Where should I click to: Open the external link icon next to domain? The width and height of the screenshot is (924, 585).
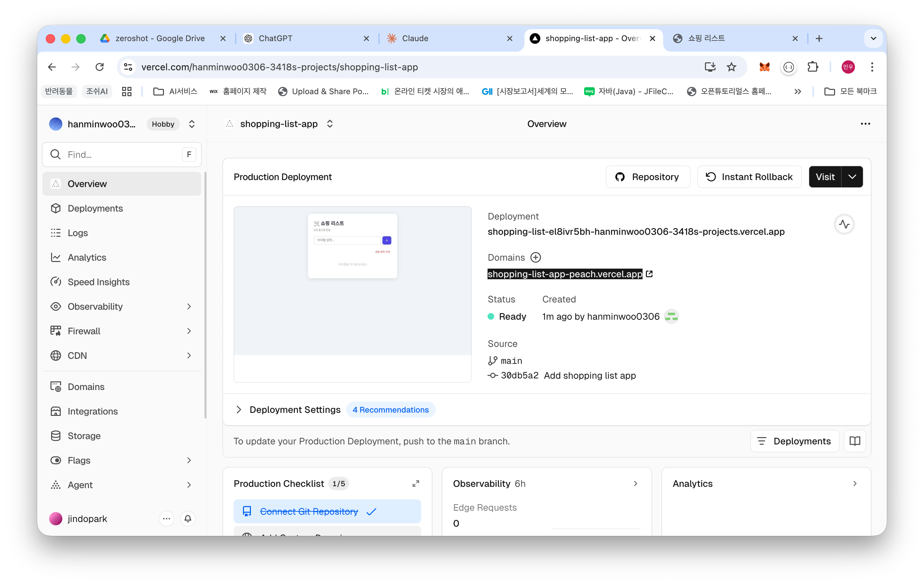point(649,274)
